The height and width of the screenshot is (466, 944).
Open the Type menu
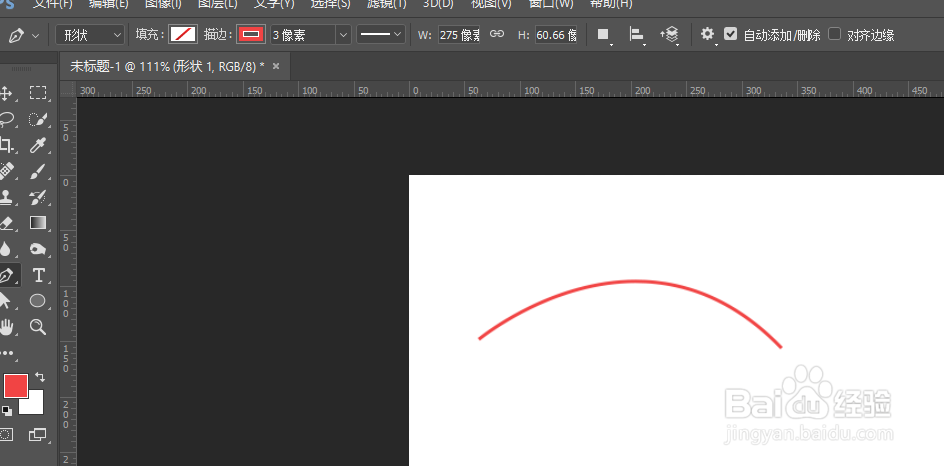tap(274, 4)
